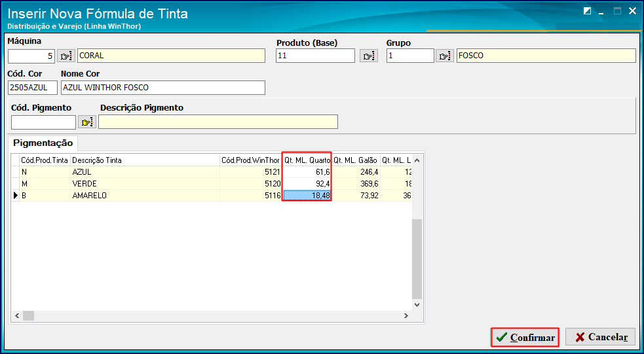Click the WinThor code 5121 cell
The width and height of the screenshot is (644, 354).
pos(250,172)
